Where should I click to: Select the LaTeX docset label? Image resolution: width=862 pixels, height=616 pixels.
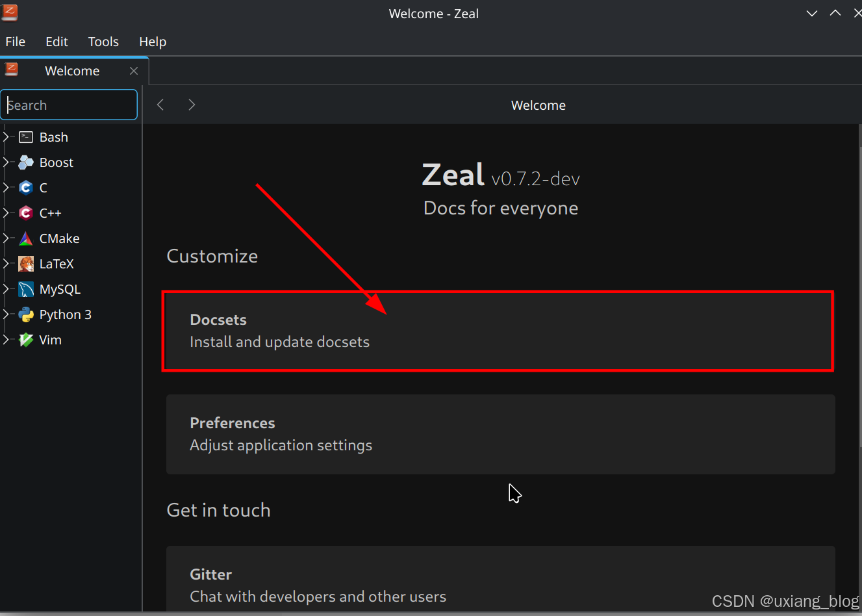click(57, 264)
